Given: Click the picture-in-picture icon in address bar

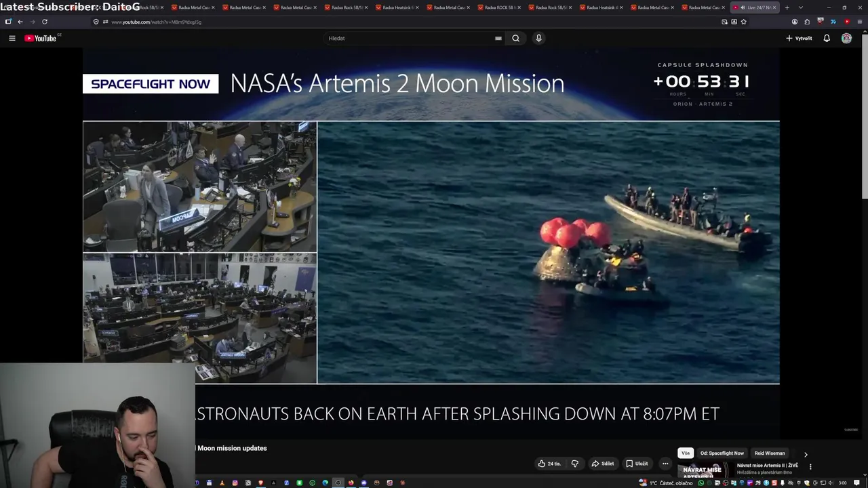Looking at the screenshot, I should [724, 22].
